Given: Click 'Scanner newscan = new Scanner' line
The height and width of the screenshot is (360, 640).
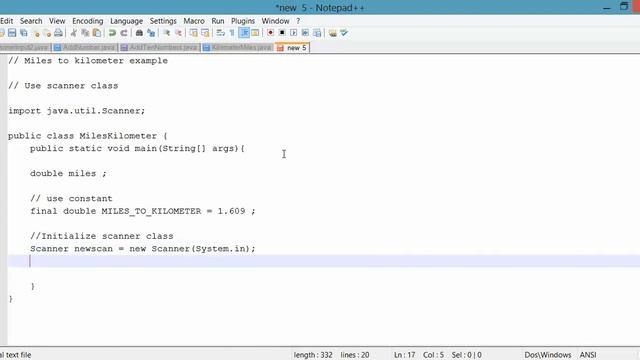Looking at the screenshot, I should [x=142, y=249].
